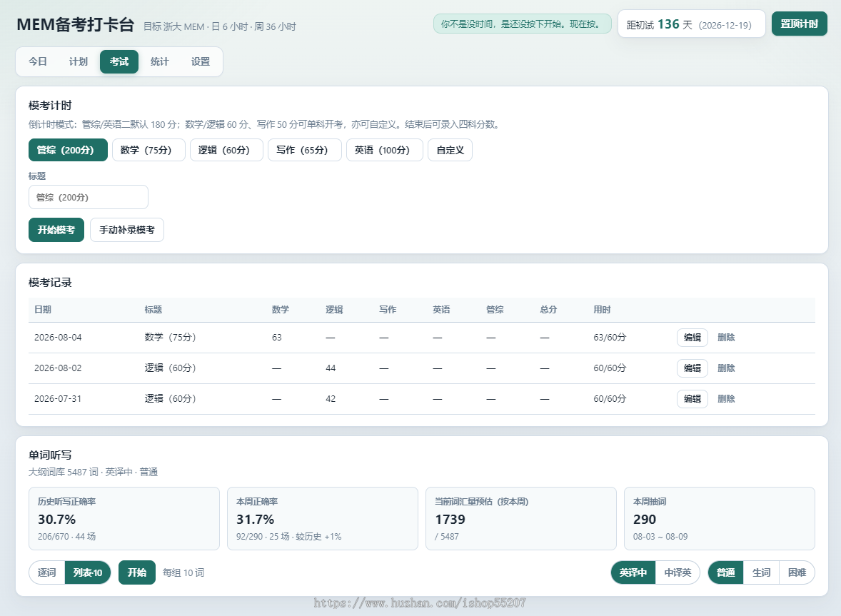Click the 当前词汇量预估 1739 card

(x=520, y=518)
